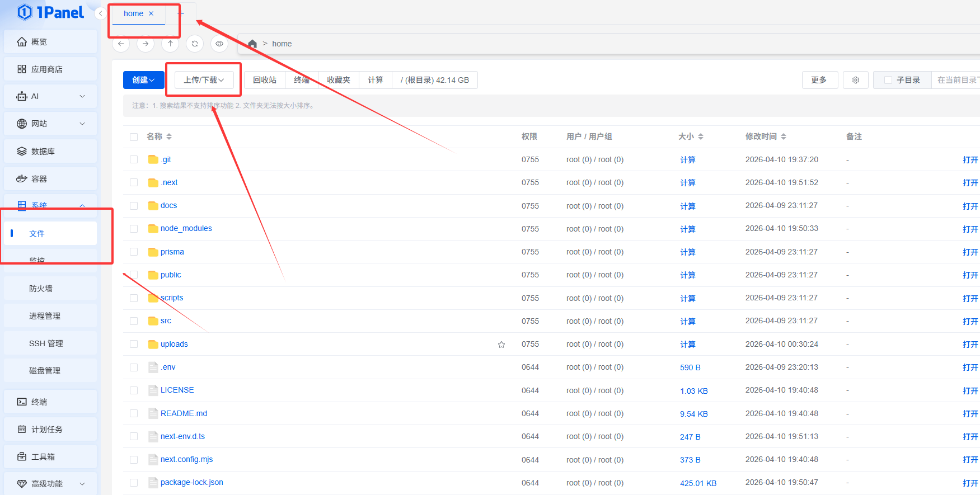980x495 pixels.
Task: Click the back navigation arrow icon
Action: (x=121, y=44)
